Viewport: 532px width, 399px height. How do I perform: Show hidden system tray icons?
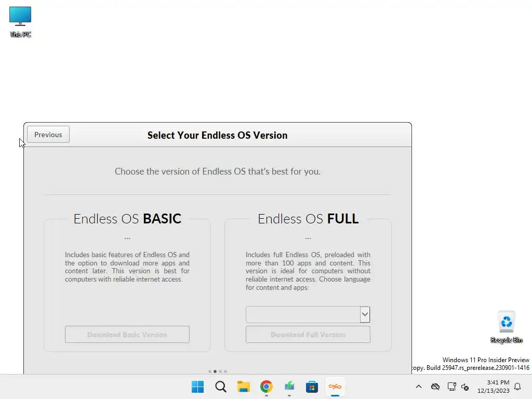[419, 387]
